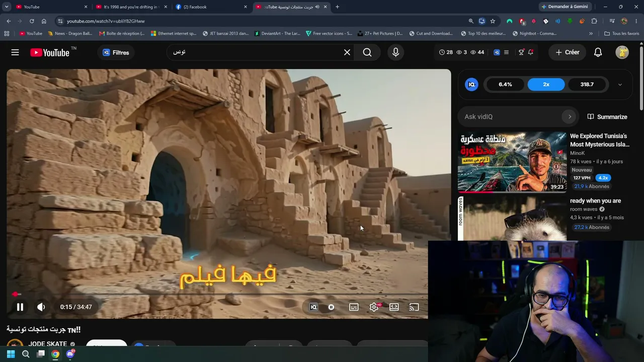Click the vidIQ icon in player controls

click(313, 307)
